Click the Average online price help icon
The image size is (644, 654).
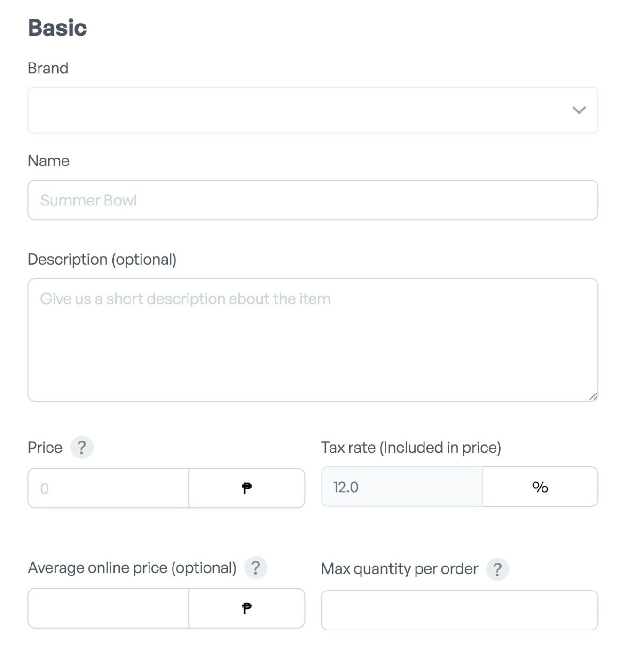[x=256, y=567]
